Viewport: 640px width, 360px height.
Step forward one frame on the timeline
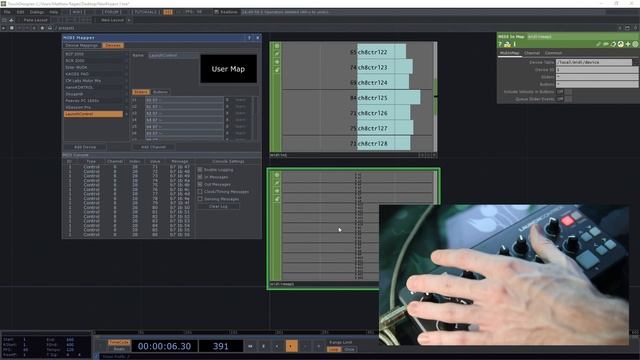click(319, 346)
